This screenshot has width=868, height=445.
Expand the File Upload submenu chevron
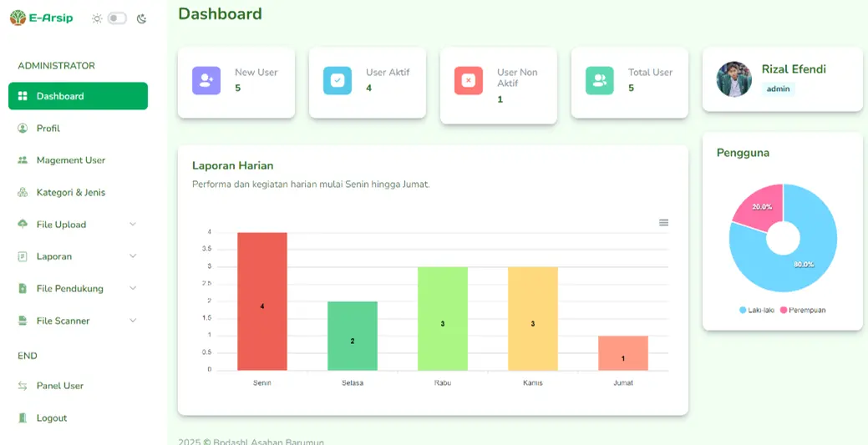click(x=133, y=224)
